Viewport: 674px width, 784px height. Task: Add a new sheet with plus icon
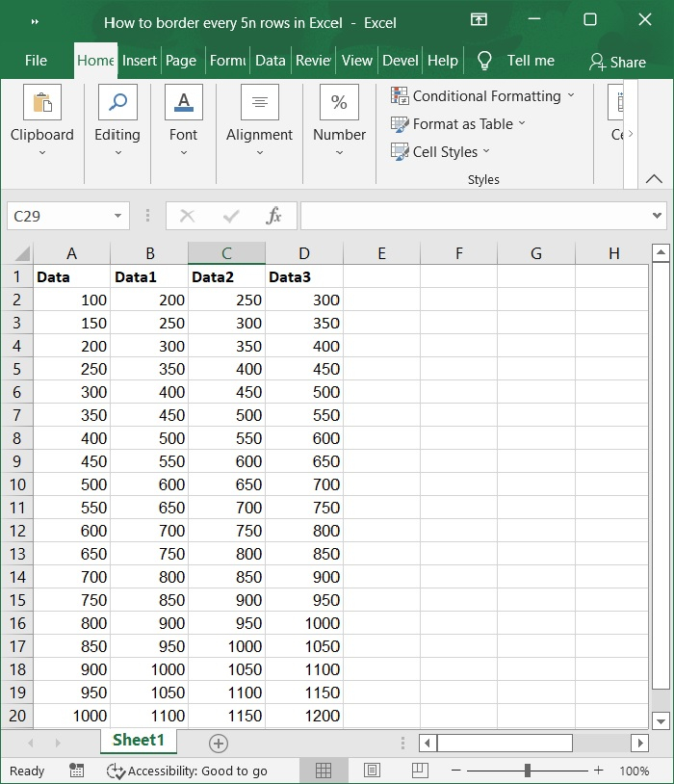pos(219,743)
